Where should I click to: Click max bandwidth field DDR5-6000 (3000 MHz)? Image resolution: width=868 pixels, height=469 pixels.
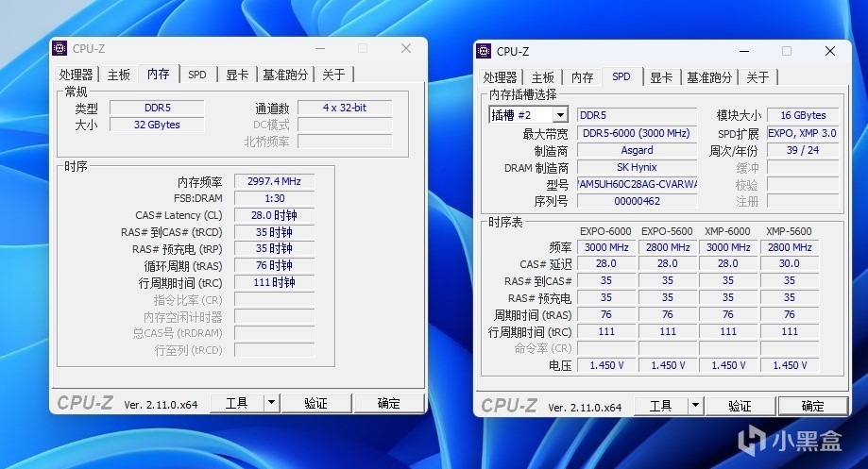637,133
